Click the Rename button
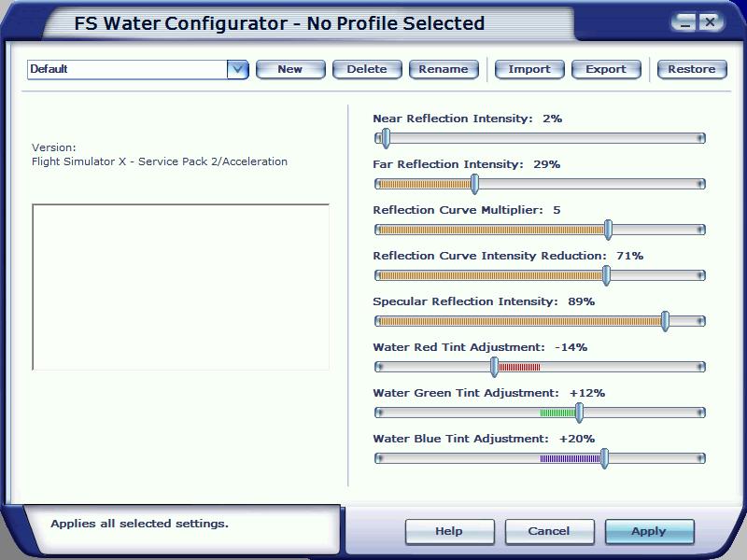The width and height of the screenshot is (747, 560). click(444, 69)
